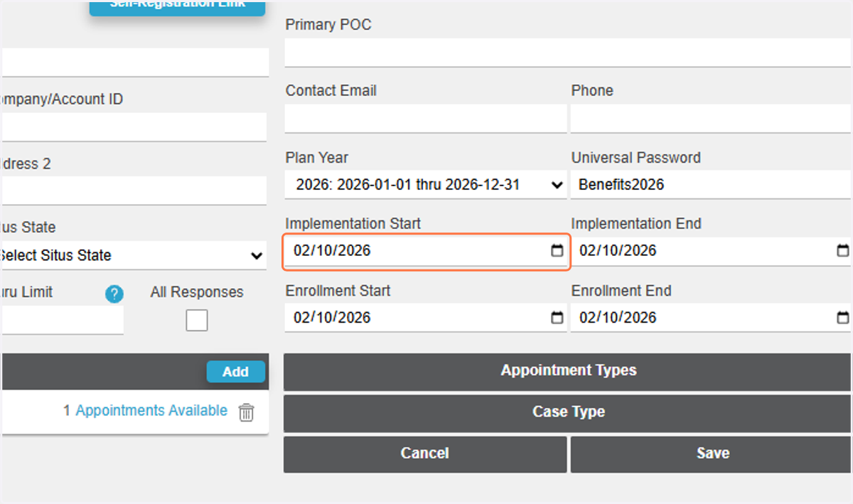Open the Appointment Types section

click(567, 371)
